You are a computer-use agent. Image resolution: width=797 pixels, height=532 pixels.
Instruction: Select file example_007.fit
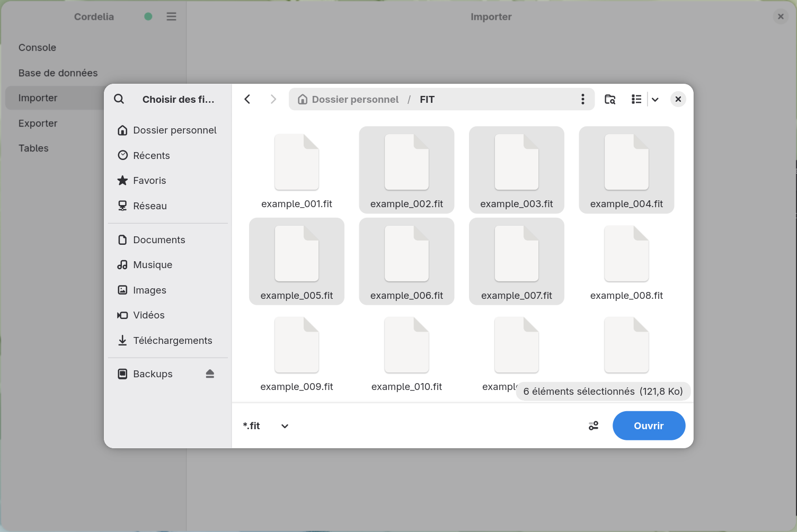pos(517,261)
